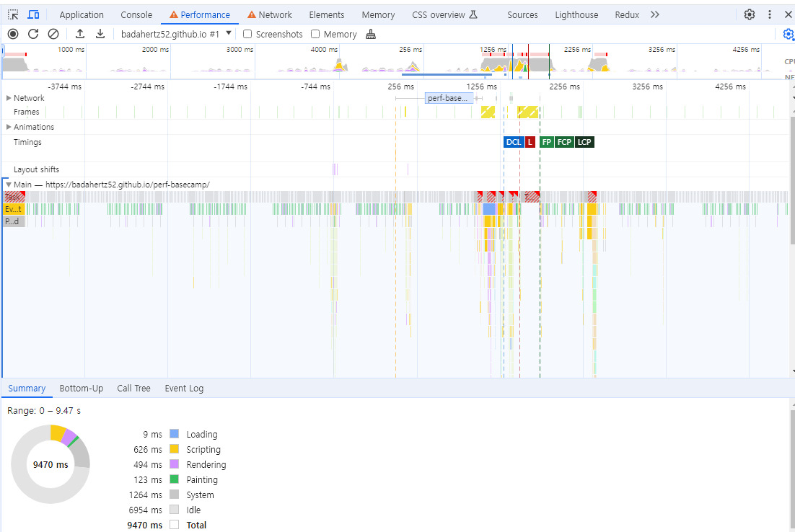
Task: Select the Ev...t event bar in Main
Action: [14, 209]
